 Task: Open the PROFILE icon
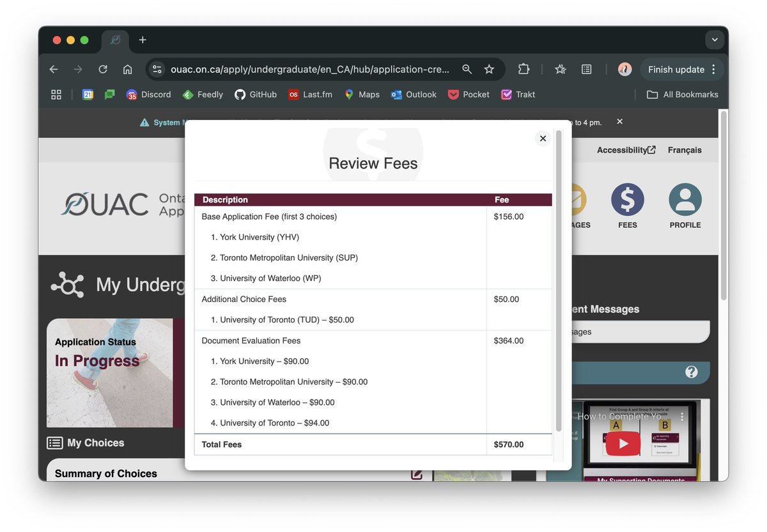click(685, 206)
